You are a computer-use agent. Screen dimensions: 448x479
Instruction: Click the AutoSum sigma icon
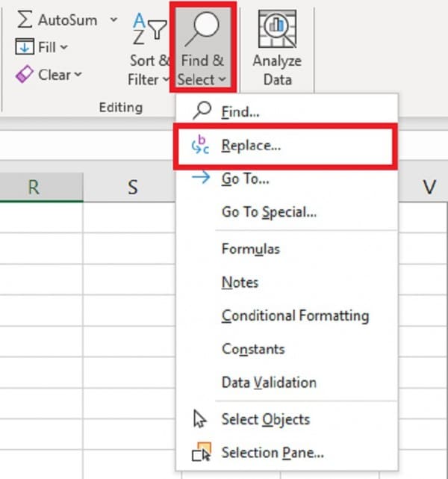click(25, 19)
